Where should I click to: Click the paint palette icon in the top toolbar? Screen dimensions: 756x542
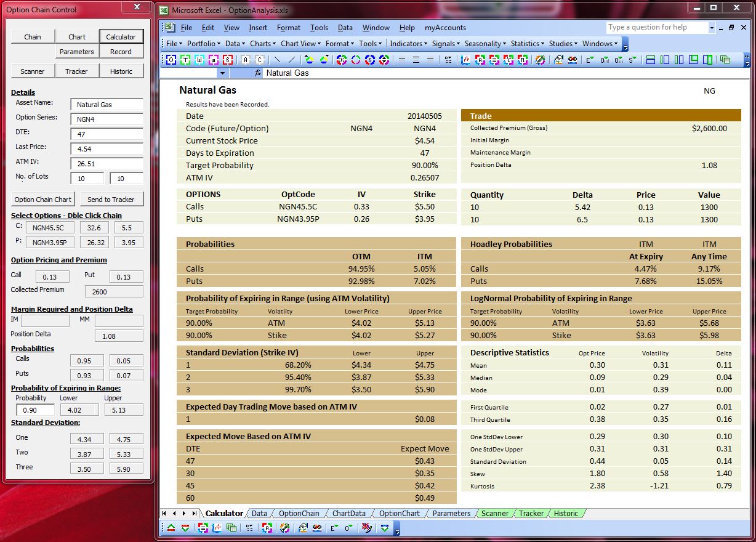click(541, 60)
